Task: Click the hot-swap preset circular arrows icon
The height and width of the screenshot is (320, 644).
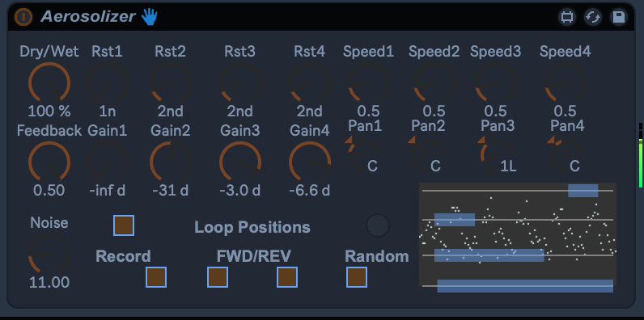Action: tap(593, 17)
